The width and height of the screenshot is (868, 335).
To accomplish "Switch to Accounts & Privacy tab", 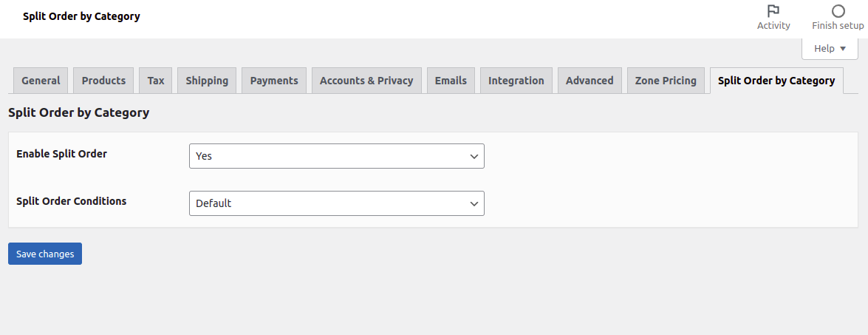I will point(366,81).
